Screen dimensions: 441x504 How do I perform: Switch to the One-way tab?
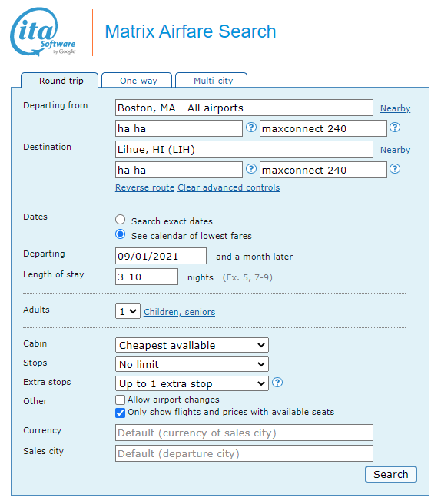point(137,81)
